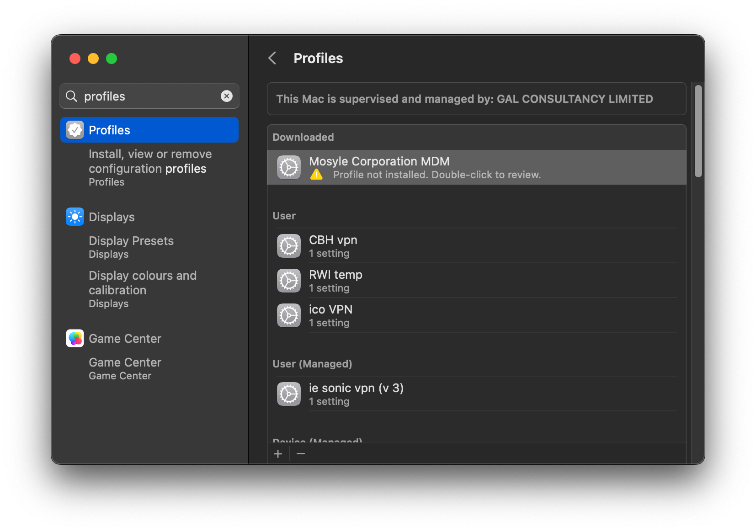The width and height of the screenshot is (756, 532).
Task: Select the Profiles item in sidebar
Action: click(x=149, y=130)
